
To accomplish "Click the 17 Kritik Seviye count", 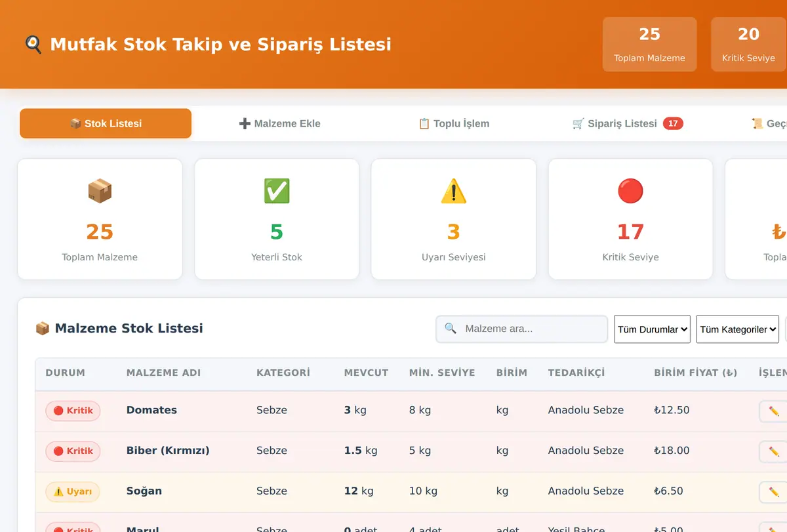I will (x=630, y=232).
